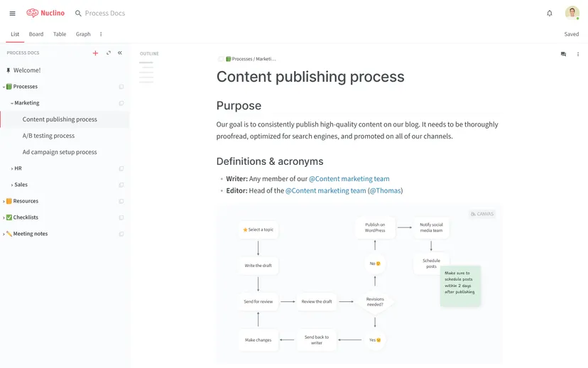The height and width of the screenshot is (368, 588).
Task: Select the 'Revisions needed?' decision node
Action: point(375,302)
